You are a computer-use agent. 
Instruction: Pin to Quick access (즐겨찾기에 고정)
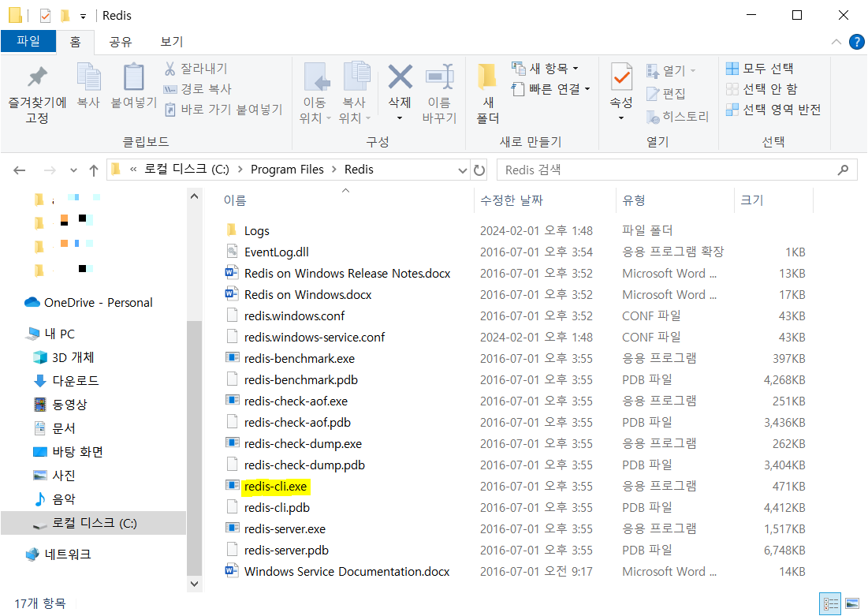point(37,93)
